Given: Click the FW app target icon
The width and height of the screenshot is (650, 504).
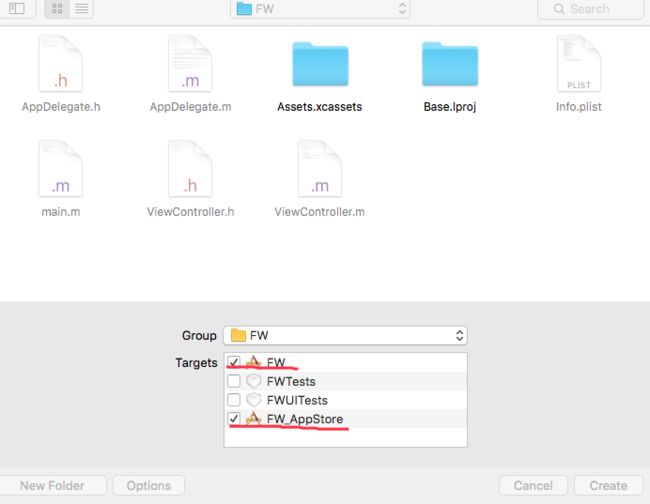Looking at the screenshot, I should click(253, 362).
